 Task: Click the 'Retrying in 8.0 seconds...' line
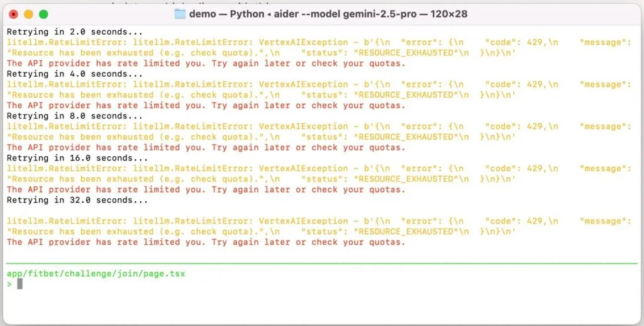point(74,116)
